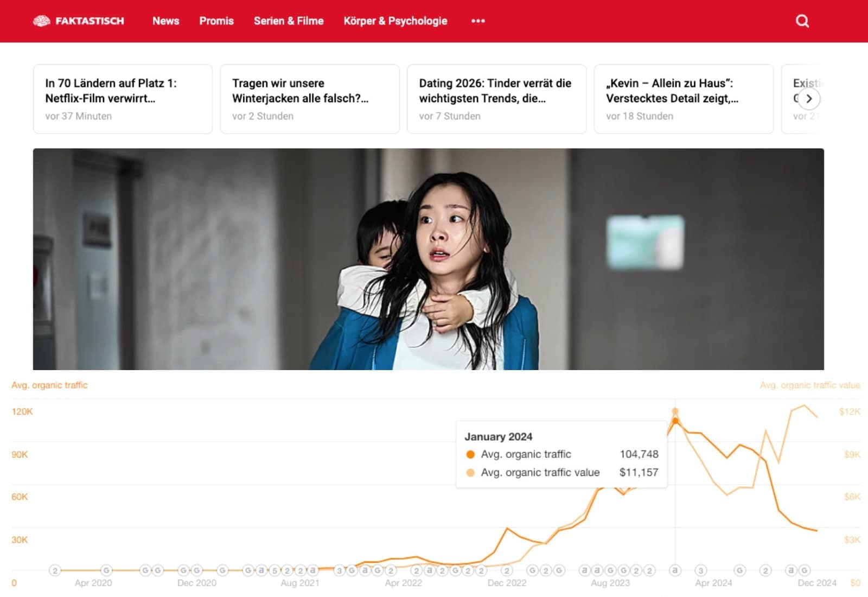Click the light orange dot in tooltip
Image resolution: width=868 pixels, height=597 pixels.
(x=470, y=473)
